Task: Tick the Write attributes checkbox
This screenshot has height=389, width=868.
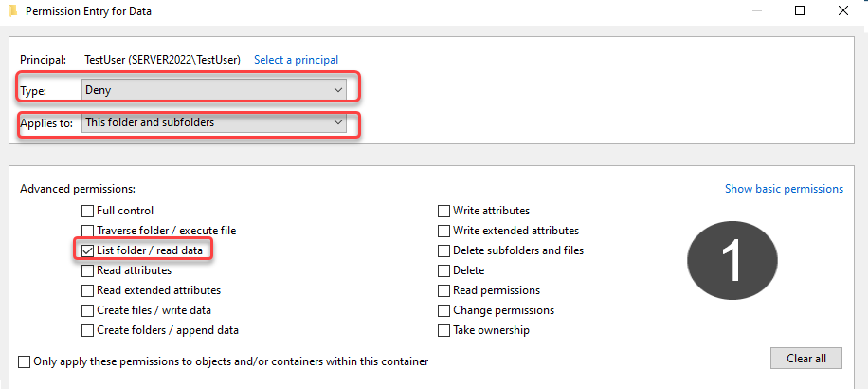Action: [x=444, y=211]
